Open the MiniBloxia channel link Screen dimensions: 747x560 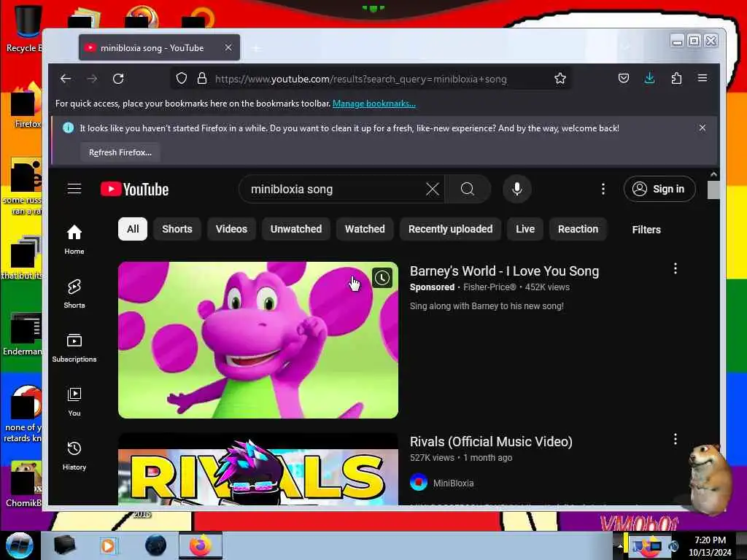[x=453, y=483]
